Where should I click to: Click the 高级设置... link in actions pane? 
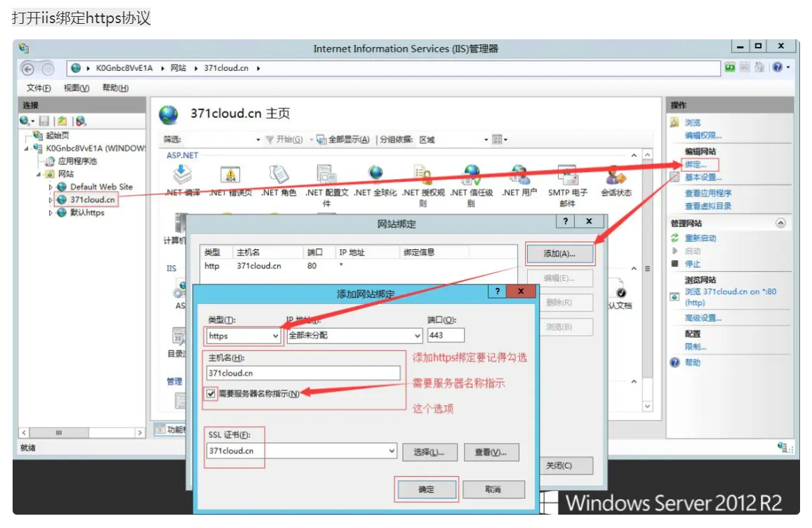tap(703, 317)
